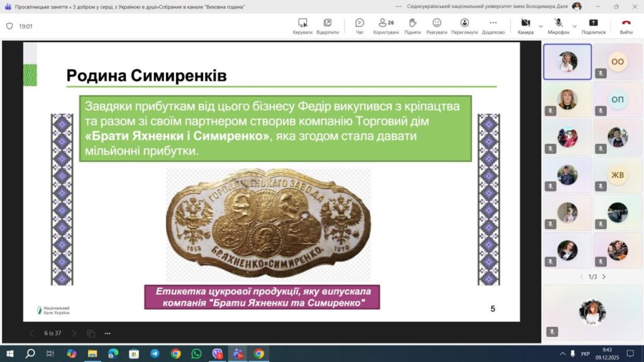Open the View (Переглянути) menu
The image size is (644, 362).
coord(464,26)
